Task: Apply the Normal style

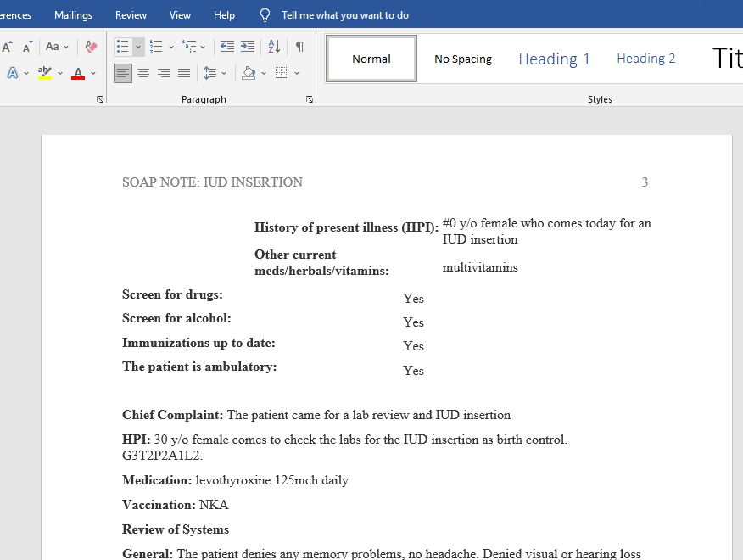Action: click(x=371, y=59)
